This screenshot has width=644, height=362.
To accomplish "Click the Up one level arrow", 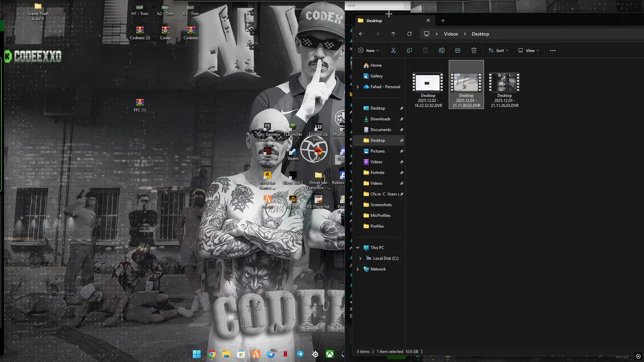I will point(393,34).
